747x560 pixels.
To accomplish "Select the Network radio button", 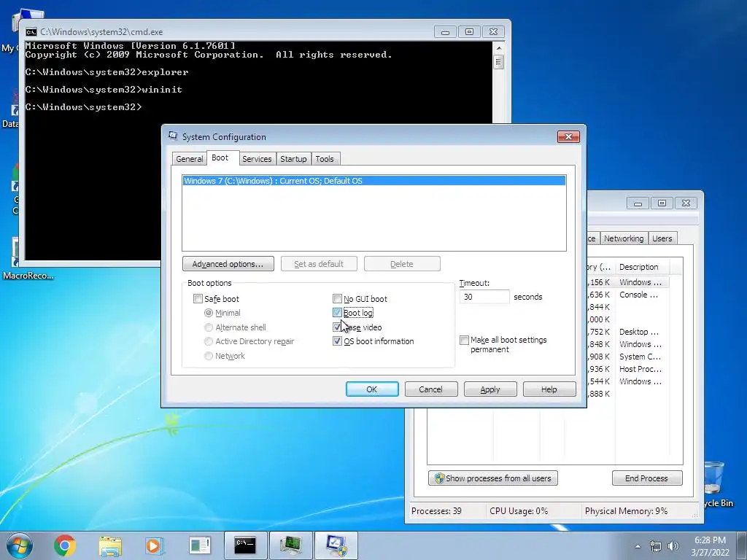I will tap(208, 356).
